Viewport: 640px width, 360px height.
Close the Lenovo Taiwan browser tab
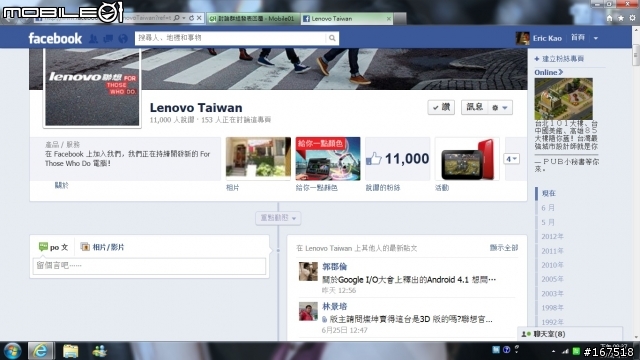(389, 18)
